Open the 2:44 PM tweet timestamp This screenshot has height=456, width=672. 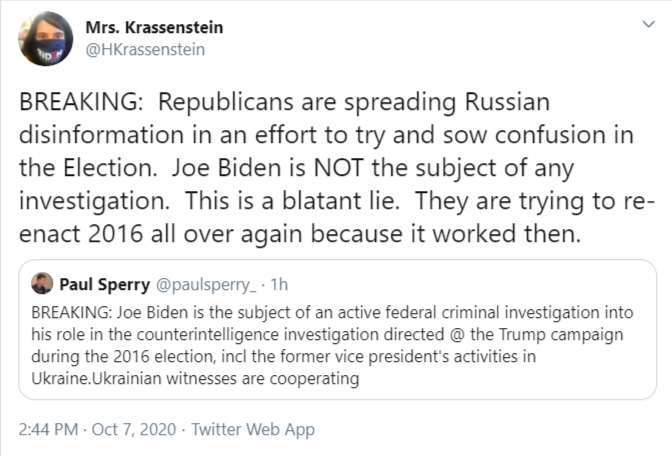pos(49,430)
